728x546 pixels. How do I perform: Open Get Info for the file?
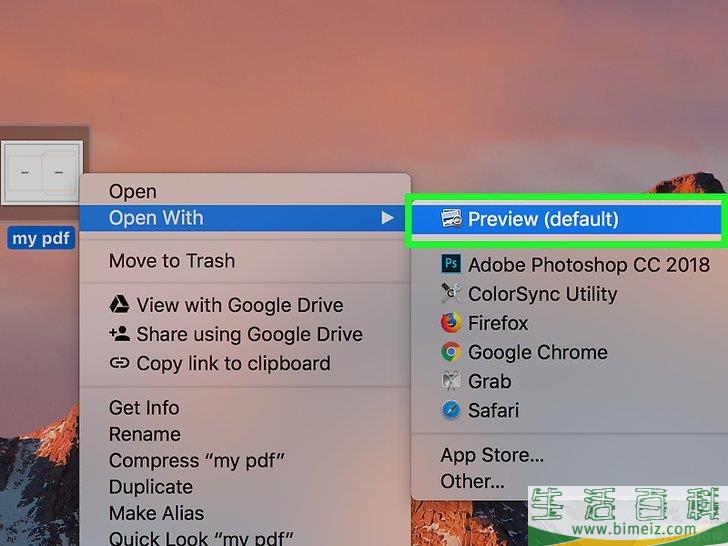coord(245,408)
